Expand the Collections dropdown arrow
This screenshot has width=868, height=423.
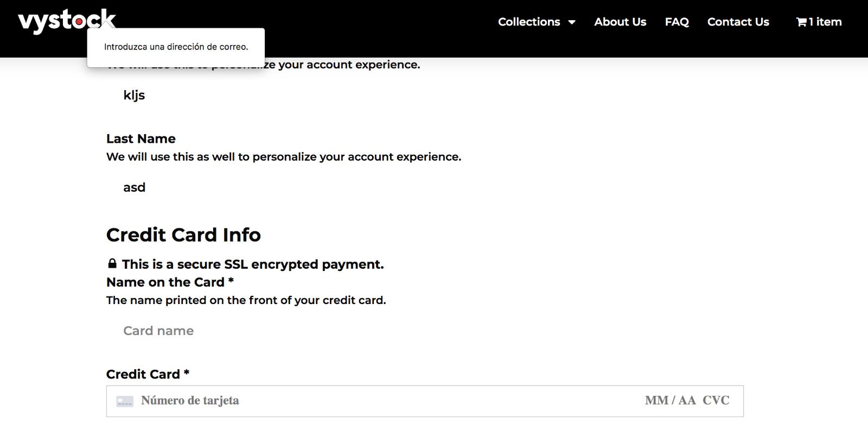click(572, 22)
